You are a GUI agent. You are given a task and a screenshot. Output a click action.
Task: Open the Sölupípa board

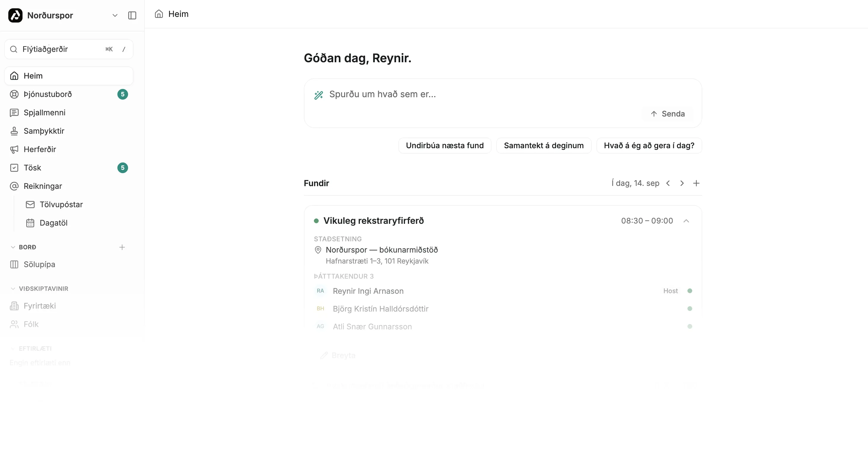tap(69, 264)
